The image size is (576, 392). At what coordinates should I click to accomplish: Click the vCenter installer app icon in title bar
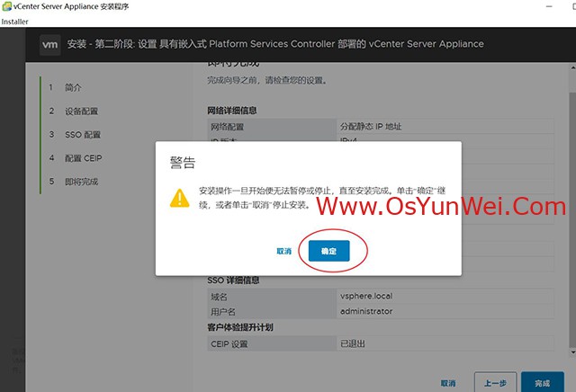(x=6, y=6)
